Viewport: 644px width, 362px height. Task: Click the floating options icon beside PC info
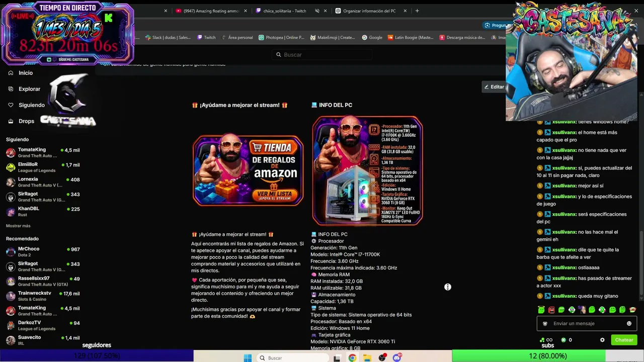click(448, 287)
